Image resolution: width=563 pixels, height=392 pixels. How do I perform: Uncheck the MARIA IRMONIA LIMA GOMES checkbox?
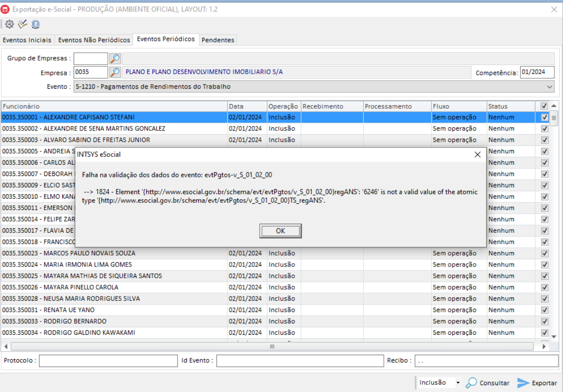(545, 265)
